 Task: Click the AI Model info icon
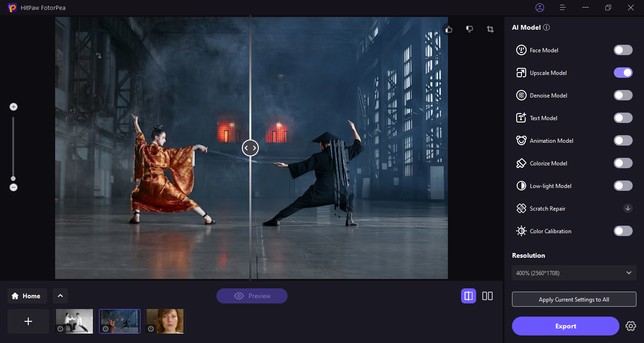pos(546,27)
